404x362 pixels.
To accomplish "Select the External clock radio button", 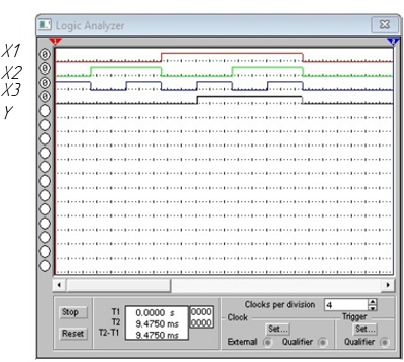I will click(x=268, y=342).
